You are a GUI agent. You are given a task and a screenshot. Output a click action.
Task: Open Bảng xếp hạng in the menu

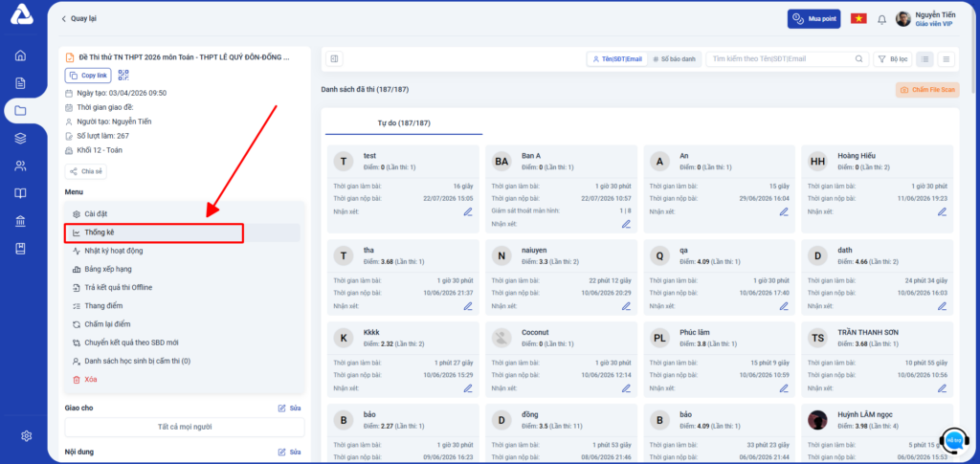click(183, 269)
